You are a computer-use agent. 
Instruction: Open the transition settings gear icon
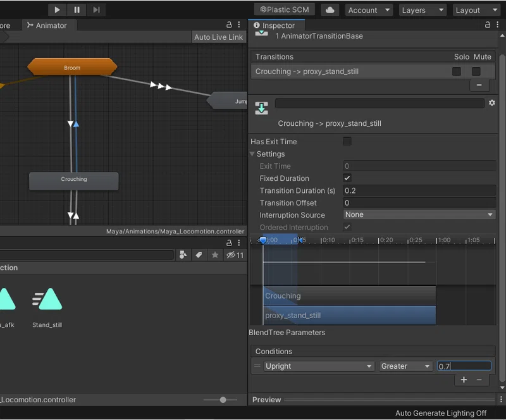tap(492, 102)
